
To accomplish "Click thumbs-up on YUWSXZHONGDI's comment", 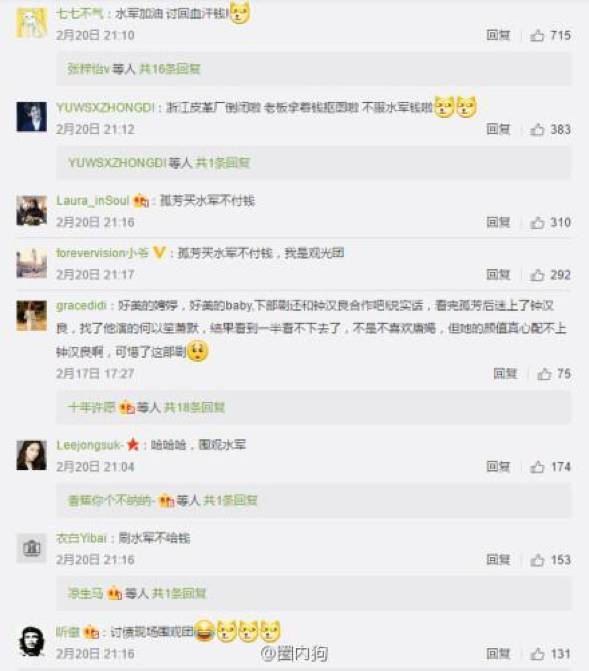I will pyautogui.click(x=537, y=129).
